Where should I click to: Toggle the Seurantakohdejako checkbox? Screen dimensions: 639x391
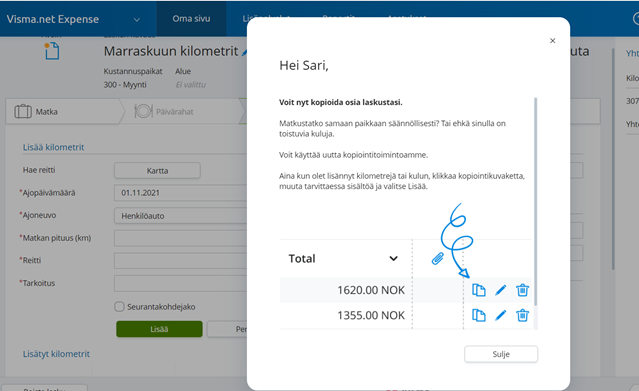point(119,307)
